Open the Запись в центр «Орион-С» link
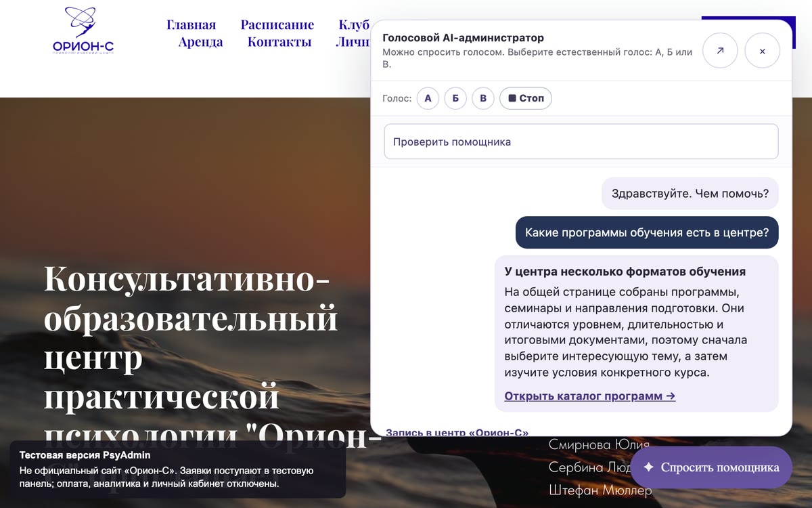The width and height of the screenshot is (812, 508). (457, 431)
